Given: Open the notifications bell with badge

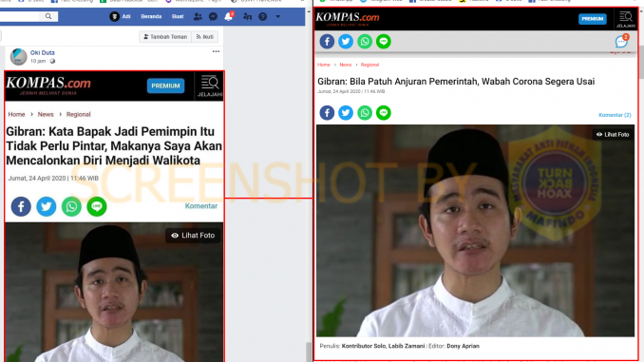Looking at the screenshot, I should pos(229,16).
